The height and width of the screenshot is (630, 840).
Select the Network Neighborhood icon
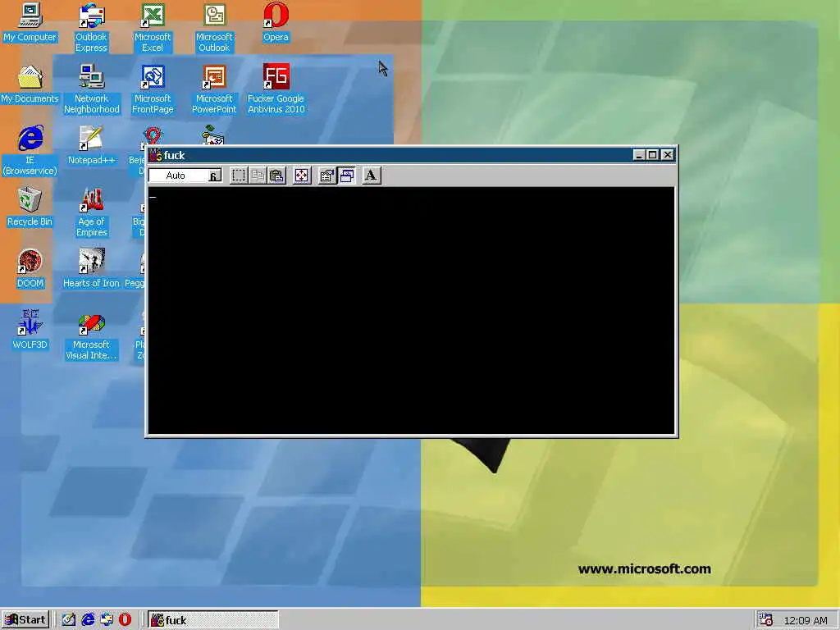[92, 89]
